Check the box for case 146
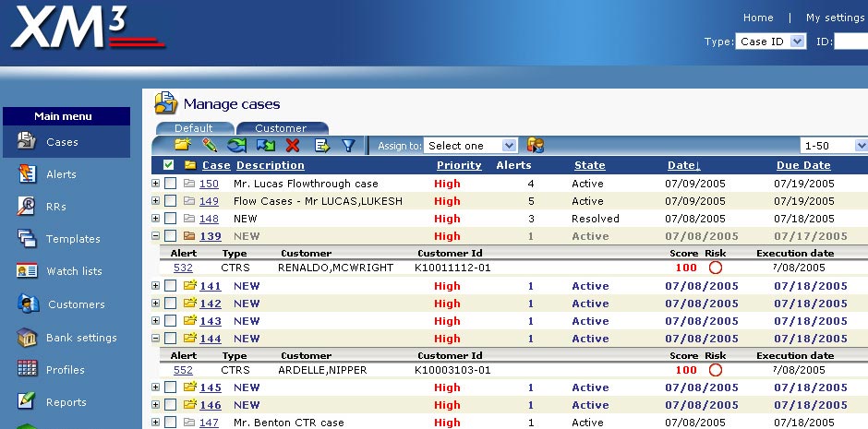868x429 pixels. click(x=171, y=405)
